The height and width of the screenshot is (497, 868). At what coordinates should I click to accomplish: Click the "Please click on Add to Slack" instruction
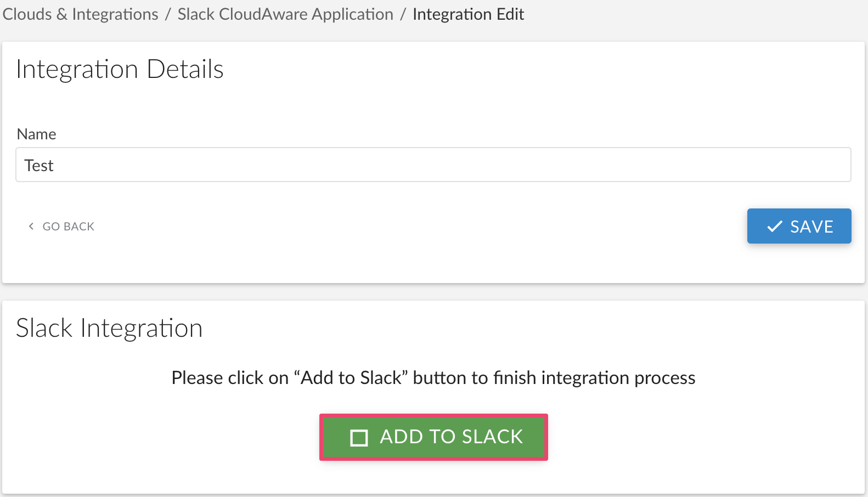pos(433,378)
